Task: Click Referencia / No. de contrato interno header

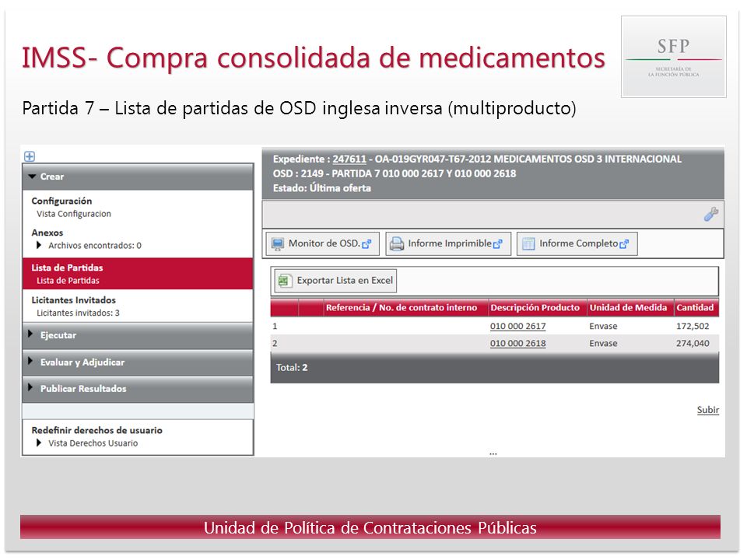Action: coord(402,308)
